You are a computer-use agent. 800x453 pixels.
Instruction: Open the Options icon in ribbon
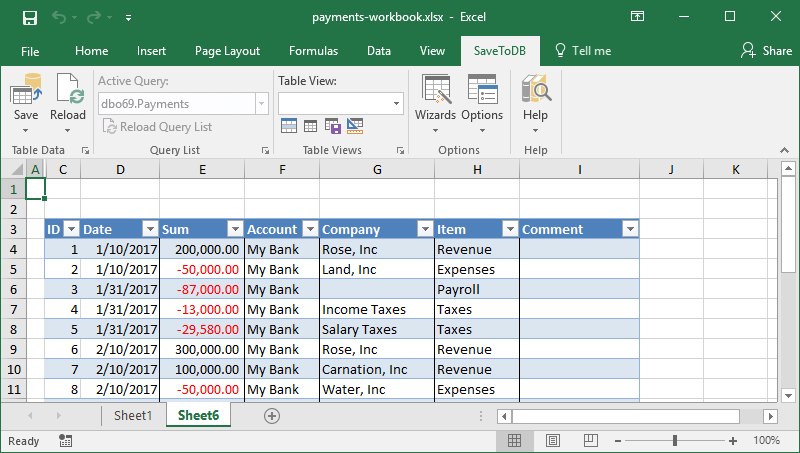pos(482,89)
